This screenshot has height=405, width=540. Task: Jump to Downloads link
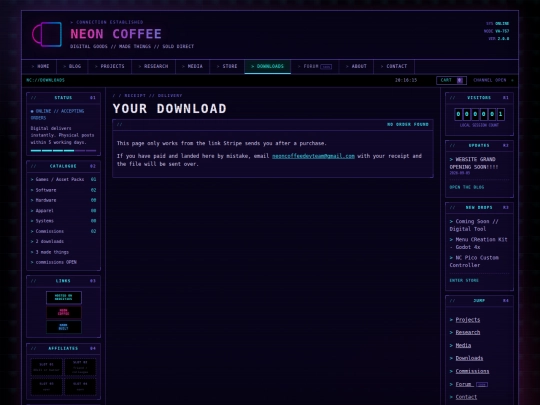469,358
